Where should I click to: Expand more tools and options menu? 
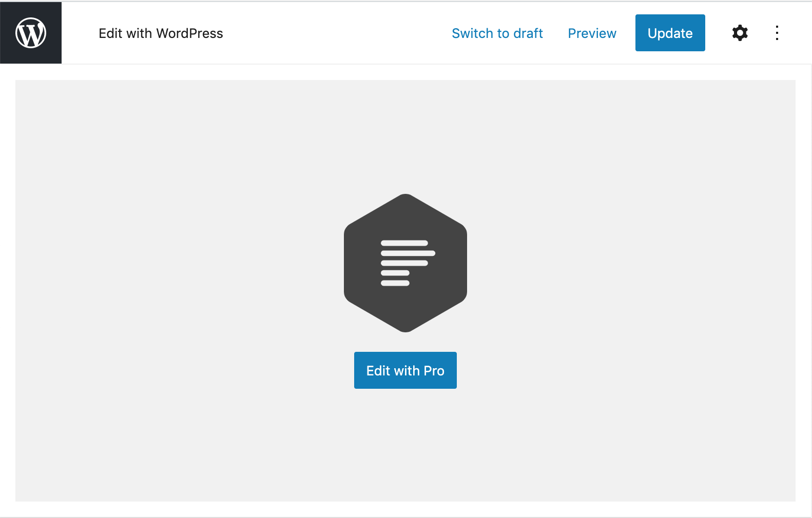[x=777, y=33]
